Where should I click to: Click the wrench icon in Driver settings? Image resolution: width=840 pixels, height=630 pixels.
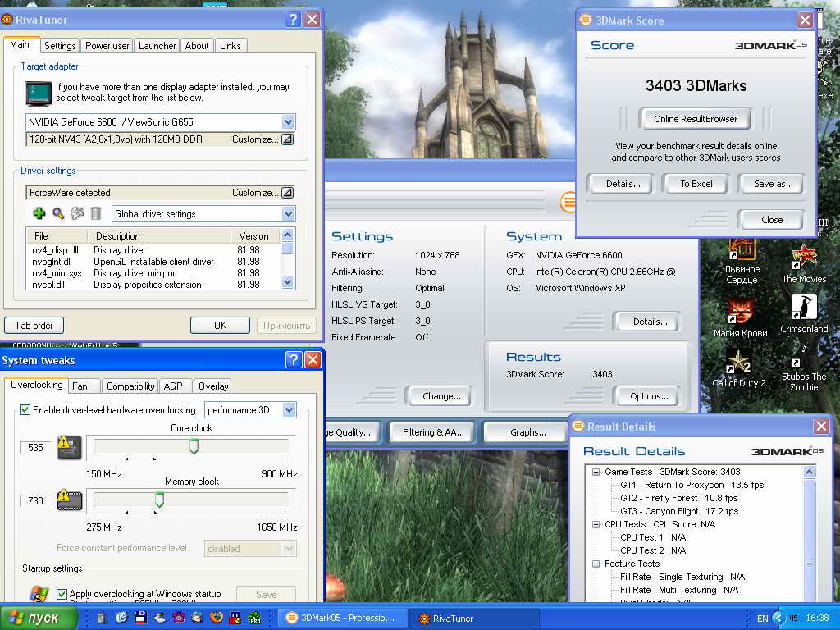[x=77, y=214]
